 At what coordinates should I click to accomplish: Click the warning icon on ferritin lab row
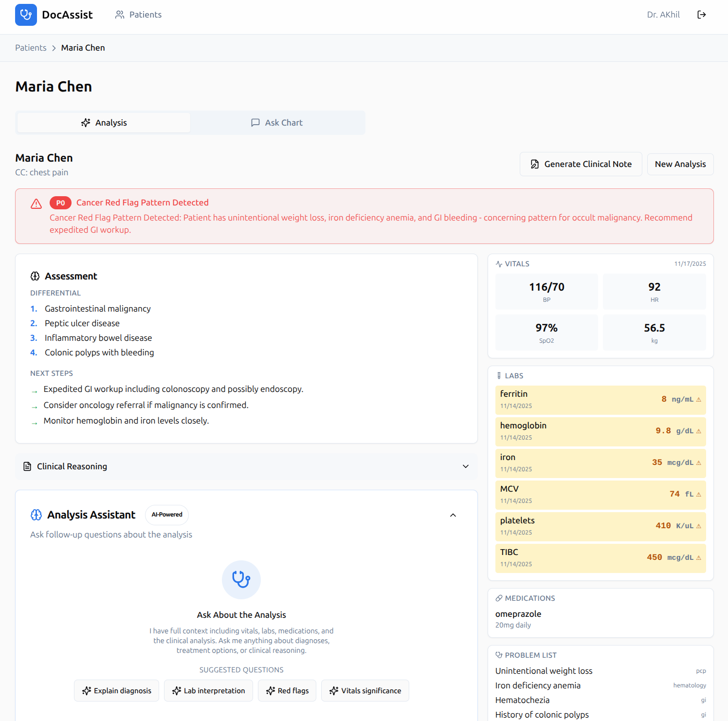pos(698,400)
